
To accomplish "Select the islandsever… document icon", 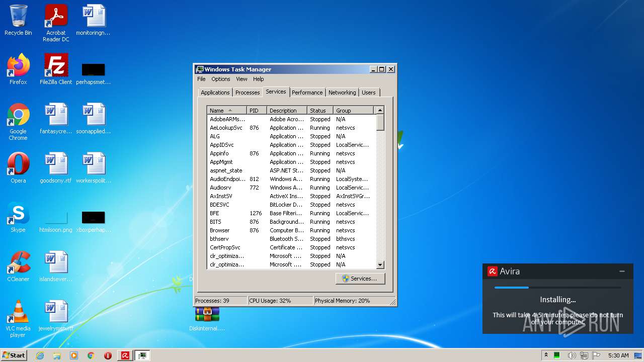I will pyautogui.click(x=56, y=266).
